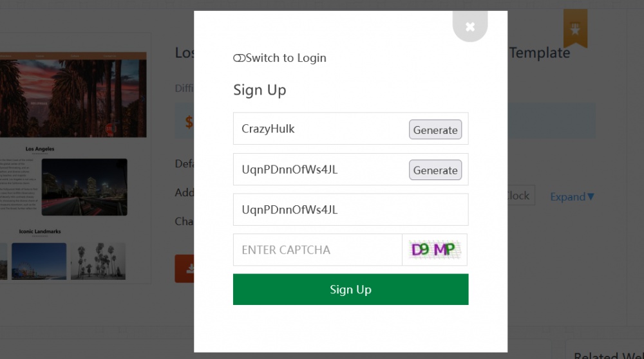Close the sign up dialog
The width and height of the screenshot is (644, 359).
pyautogui.click(x=470, y=26)
